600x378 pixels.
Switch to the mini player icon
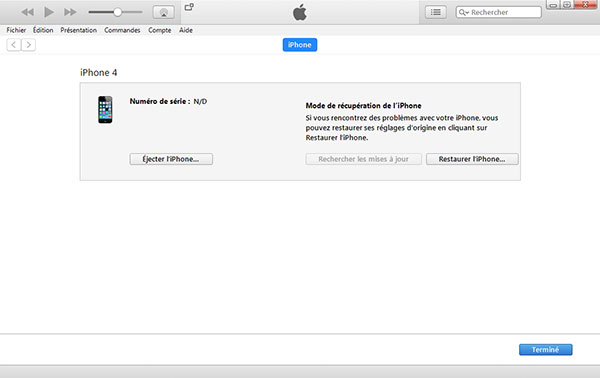[x=189, y=7]
